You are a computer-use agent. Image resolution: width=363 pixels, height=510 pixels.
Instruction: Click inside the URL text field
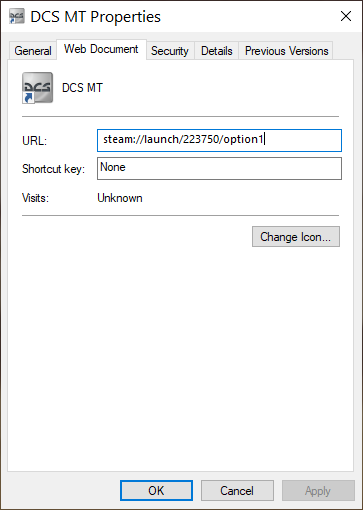219,140
